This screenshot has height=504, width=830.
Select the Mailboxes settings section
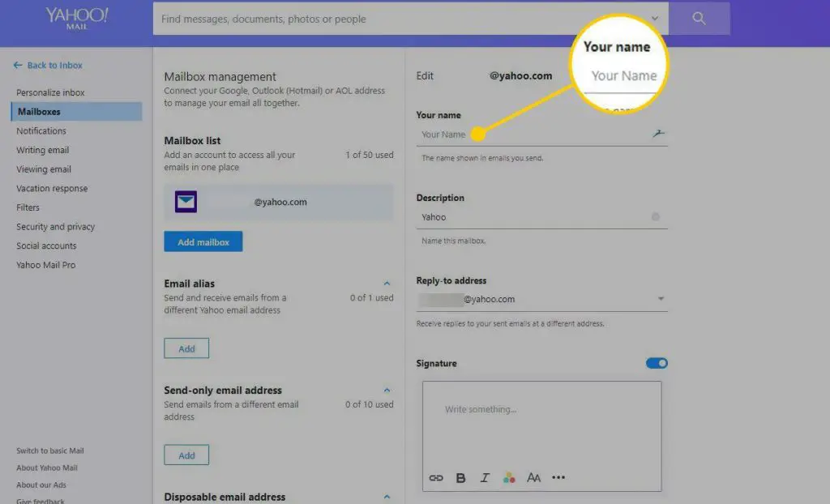(x=76, y=112)
